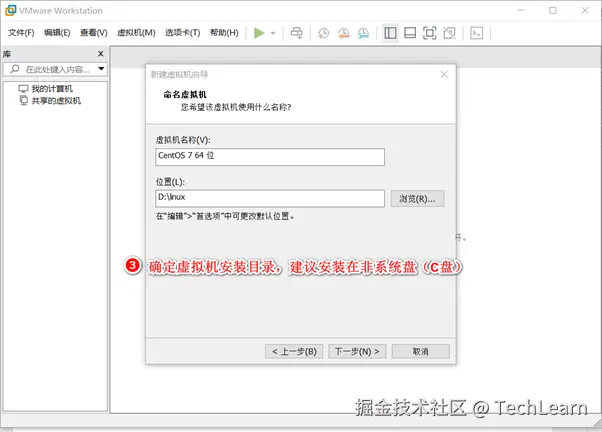Close the library (库) panel

(x=101, y=54)
